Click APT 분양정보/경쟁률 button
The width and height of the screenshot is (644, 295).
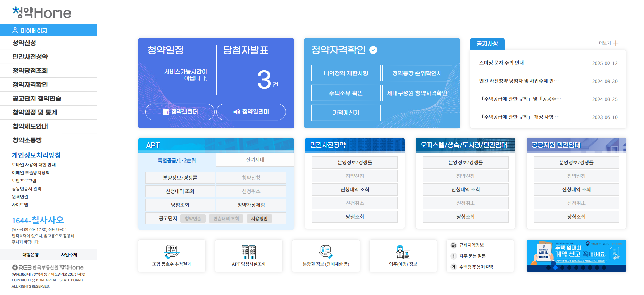pyautogui.click(x=180, y=178)
